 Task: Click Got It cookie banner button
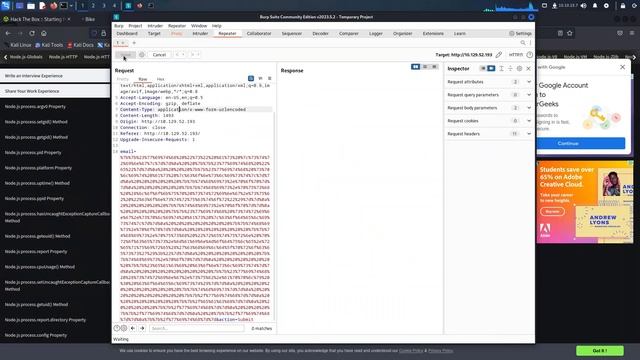(x=600, y=351)
